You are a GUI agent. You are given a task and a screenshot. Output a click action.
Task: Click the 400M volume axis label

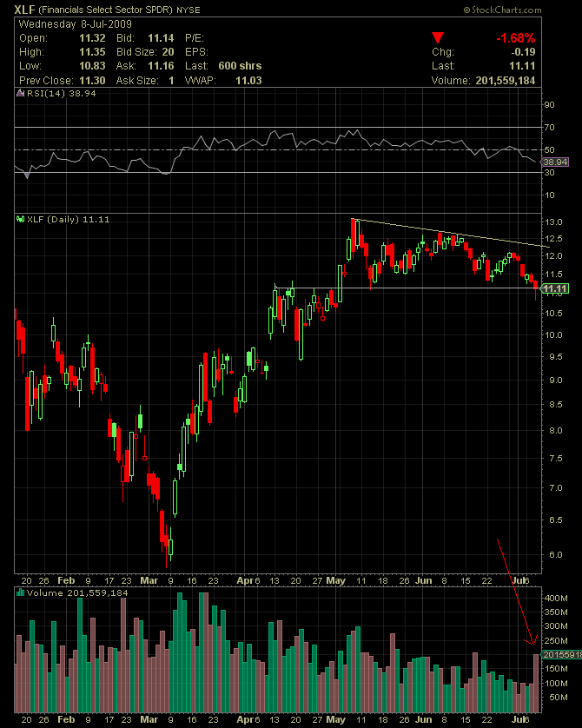pyautogui.click(x=556, y=599)
